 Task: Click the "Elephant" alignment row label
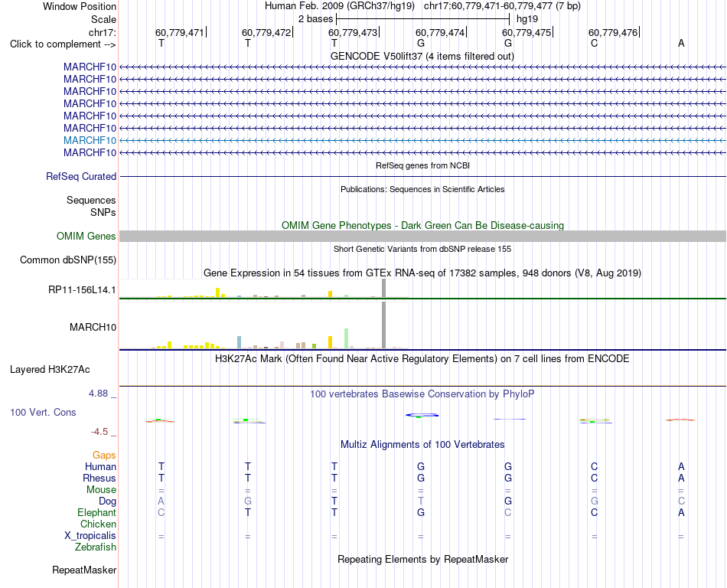coord(97,513)
